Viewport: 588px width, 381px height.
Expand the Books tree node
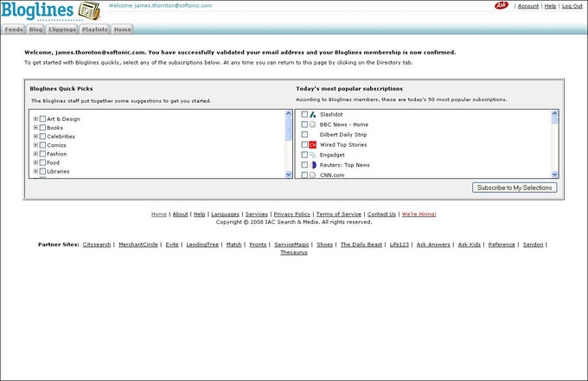35,127
